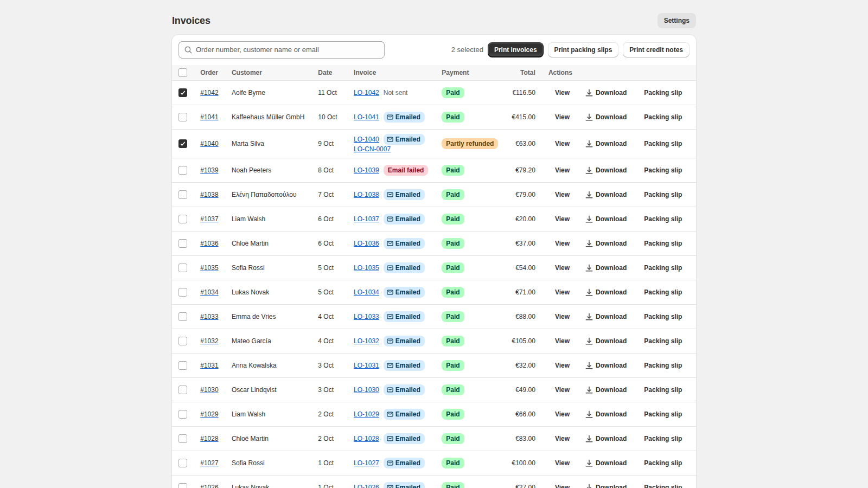Click download icon for order #1028

coord(589,439)
